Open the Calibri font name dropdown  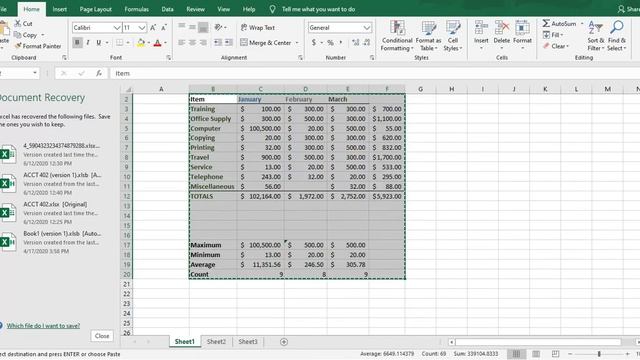(x=117, y=28)
